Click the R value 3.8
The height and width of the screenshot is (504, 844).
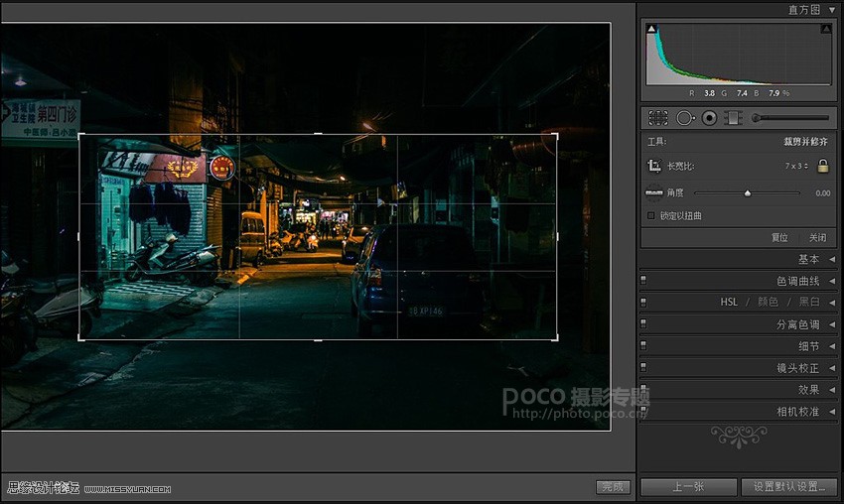(709, 93)
